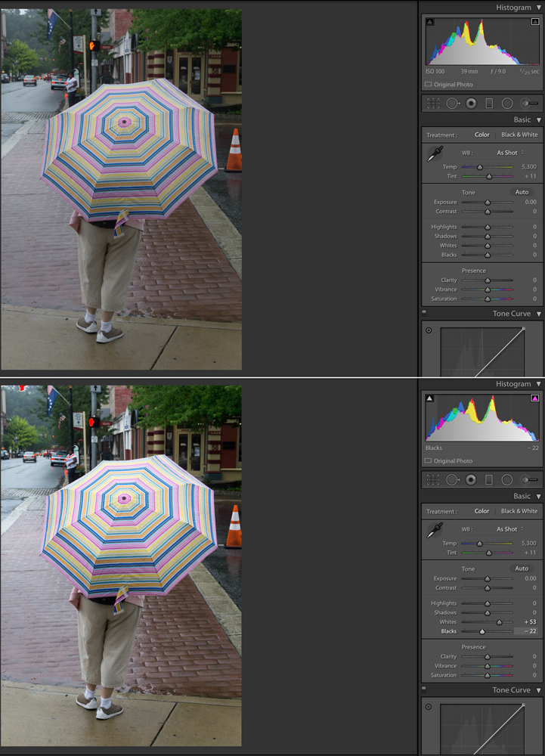
Task: Pick White Balance eyedropper in the edited panel
Action: coord(435,531)
